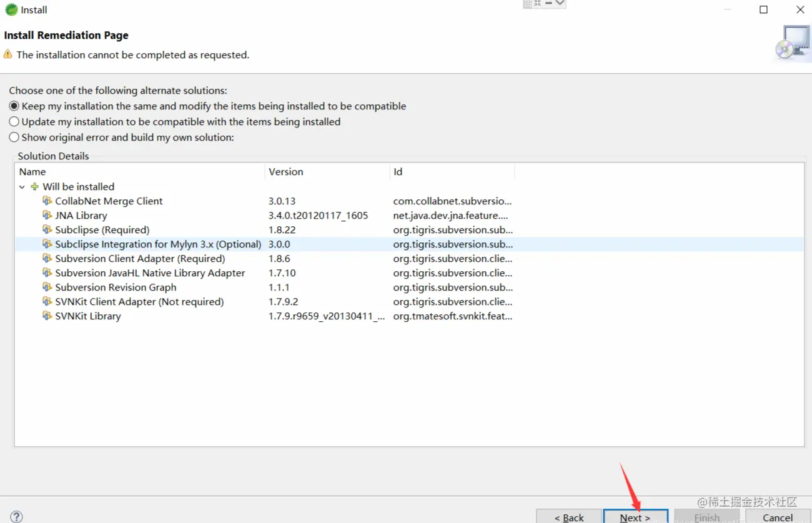
Task: Click the Subversion Client Adapter feature icon
Action: pos(47,258)
